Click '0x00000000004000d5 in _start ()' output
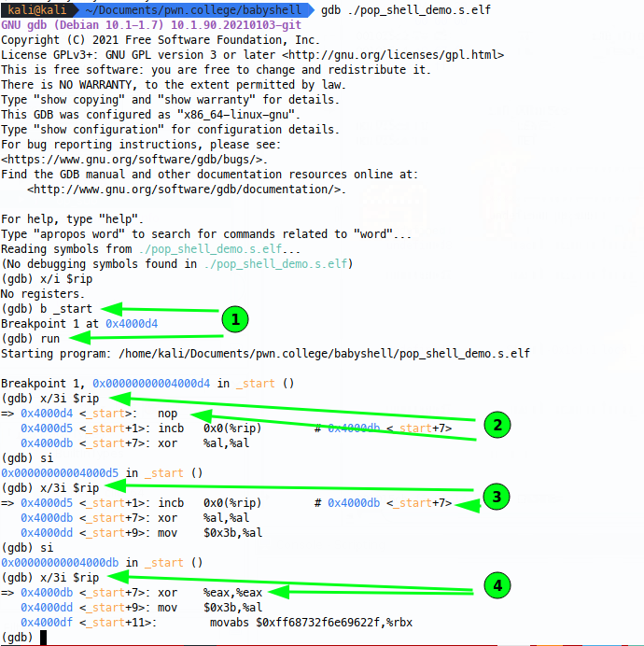Viewport: 644px width, 646px height. pyautogui.click(x=102, y=473)
